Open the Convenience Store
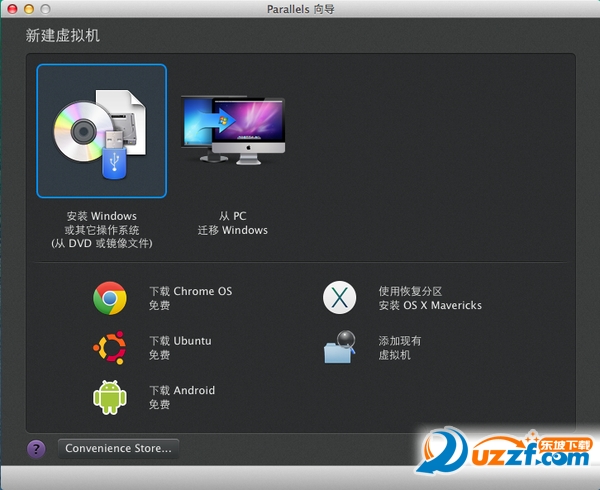Viewport: 600px width, 490px height. [x=119, y=448]
